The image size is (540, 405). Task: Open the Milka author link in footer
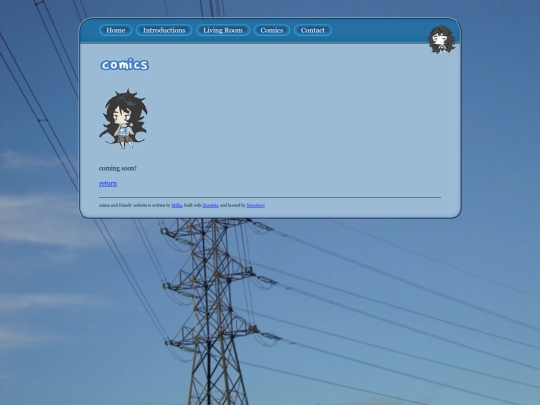click(177, 205)
